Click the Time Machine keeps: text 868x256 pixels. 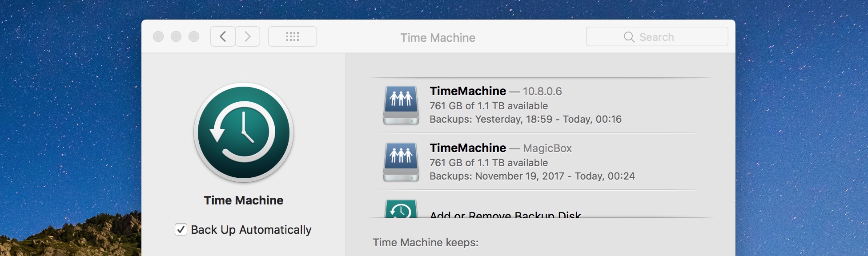pos(426,242)
